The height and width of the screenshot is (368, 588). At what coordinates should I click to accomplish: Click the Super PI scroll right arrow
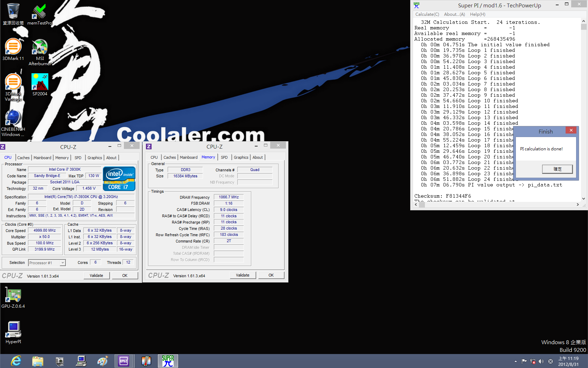(578, 205)
